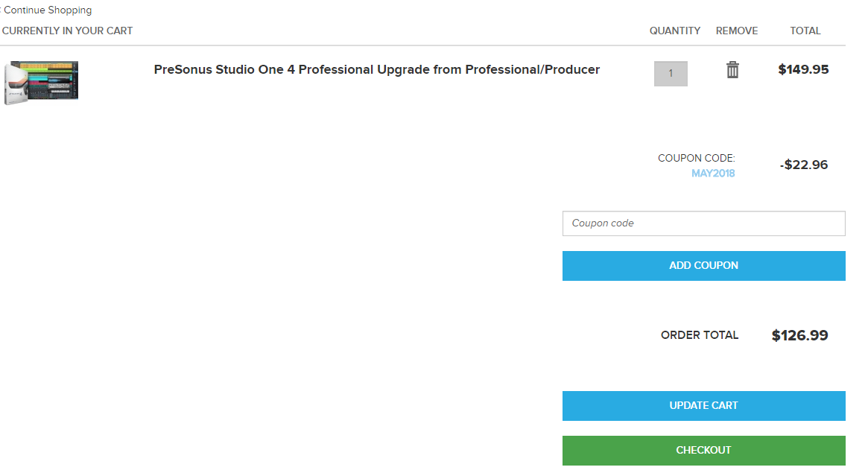Screen dimensions: 868x473
Task: Click the trash icon to remove item
Action: point(732,70)
